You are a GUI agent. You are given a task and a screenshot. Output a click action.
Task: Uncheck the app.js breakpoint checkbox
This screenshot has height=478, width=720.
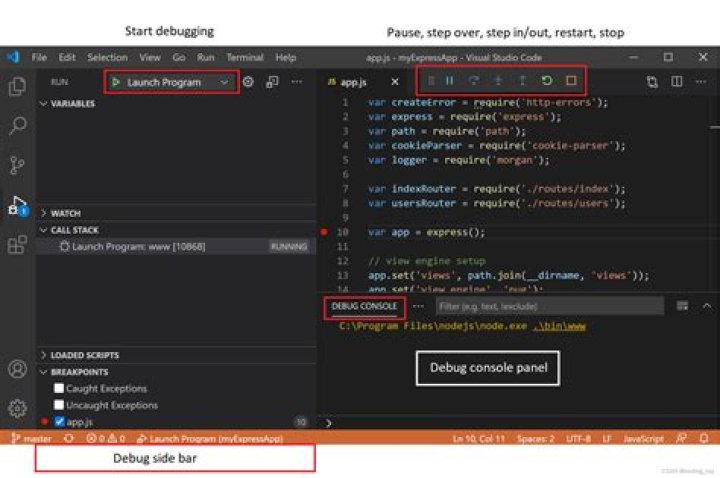[59, 422]
